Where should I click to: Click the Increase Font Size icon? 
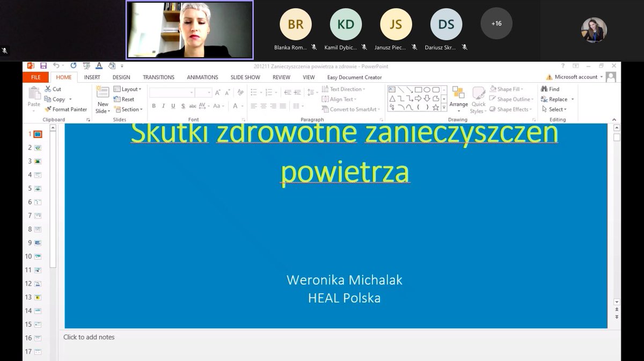click(x=217, y=92)
